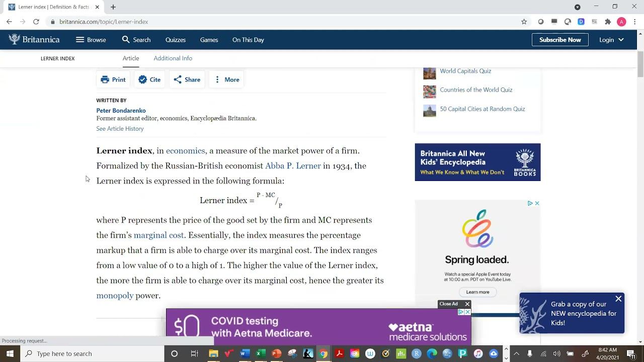Close the Lerner index tab
This screenshot has height=362, width=644.
tap(97, 7)
